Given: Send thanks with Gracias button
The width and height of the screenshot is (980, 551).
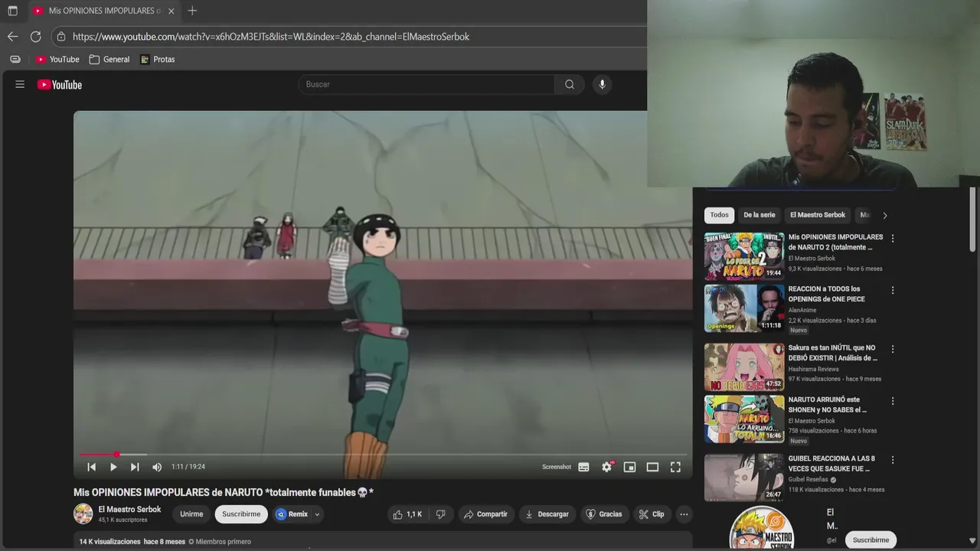Looking at the screenshot, I should 604,514.
